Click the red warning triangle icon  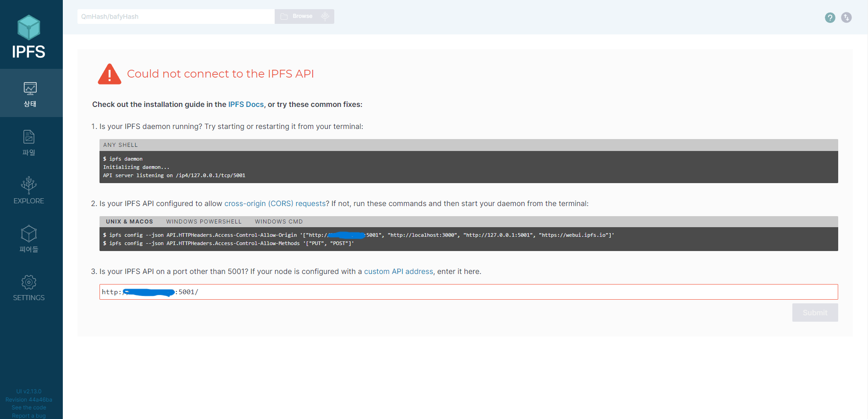click(110, 74)
